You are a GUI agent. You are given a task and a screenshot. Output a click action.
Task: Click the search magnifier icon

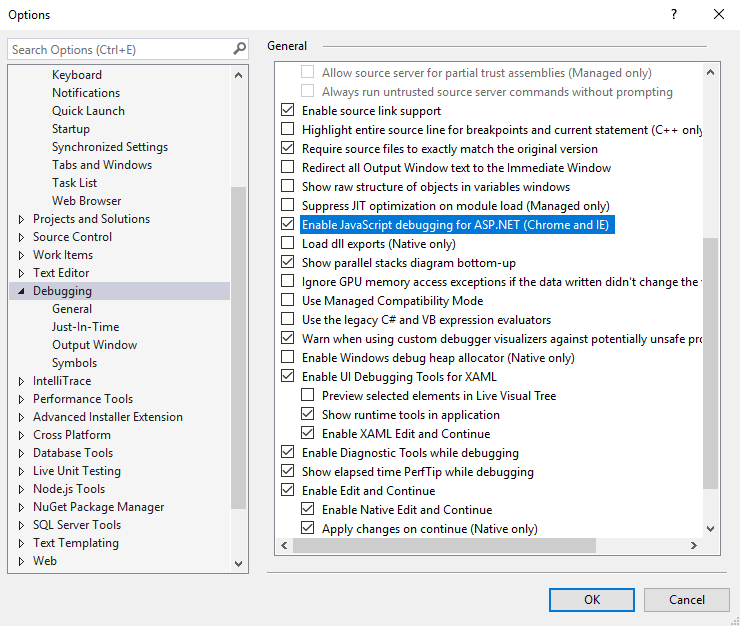click(239, 49)
